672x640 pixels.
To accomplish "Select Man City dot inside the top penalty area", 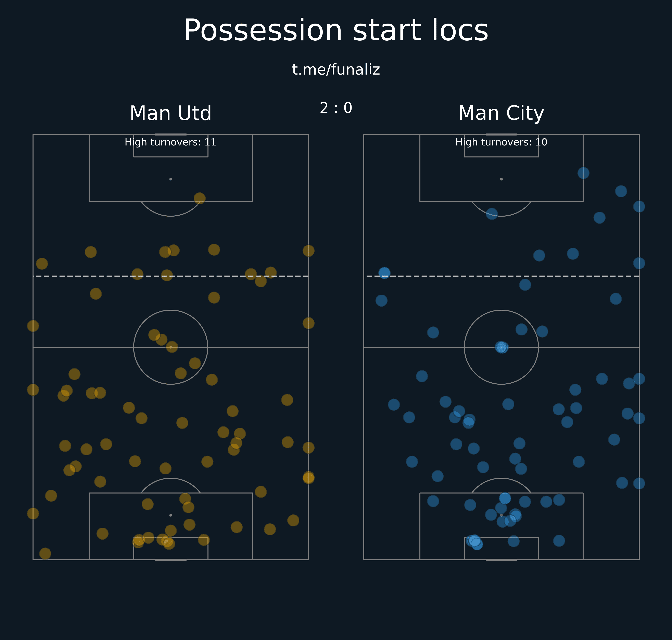I will (583, 173).
